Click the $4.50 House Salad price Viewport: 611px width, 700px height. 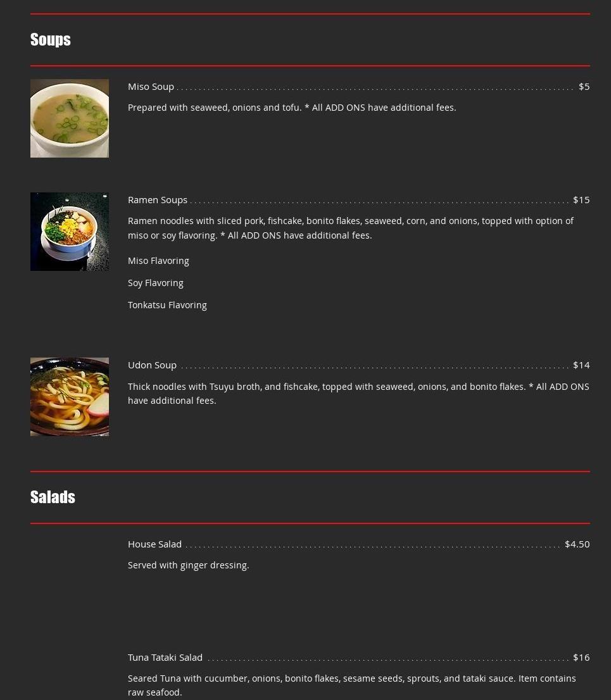tap(577, 544)
